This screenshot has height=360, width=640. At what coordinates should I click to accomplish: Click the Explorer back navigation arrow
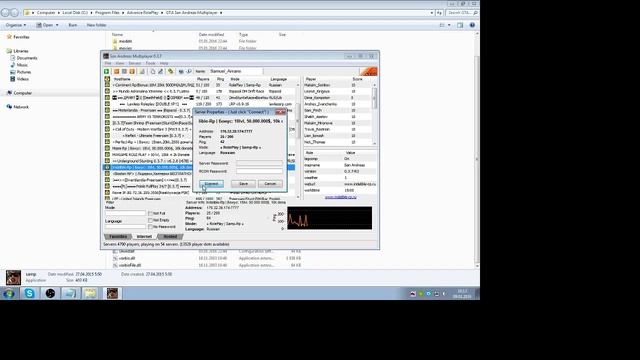point(6,13)
